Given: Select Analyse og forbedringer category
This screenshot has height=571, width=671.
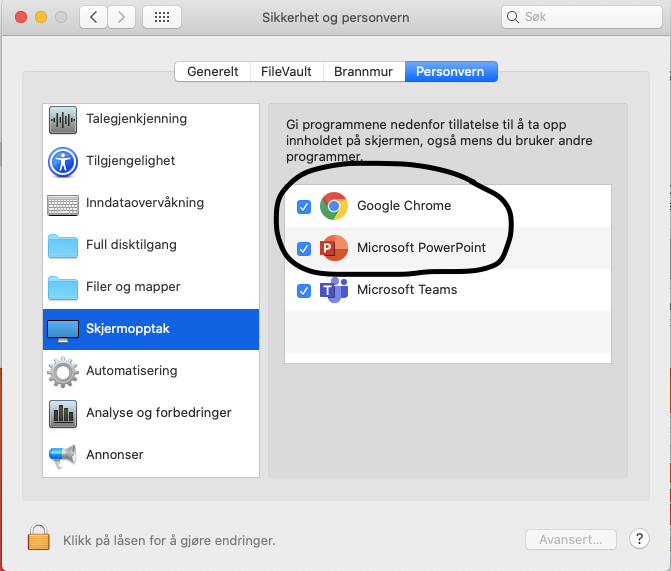Looking at the screenshot, I should click(x=158, y=413).
